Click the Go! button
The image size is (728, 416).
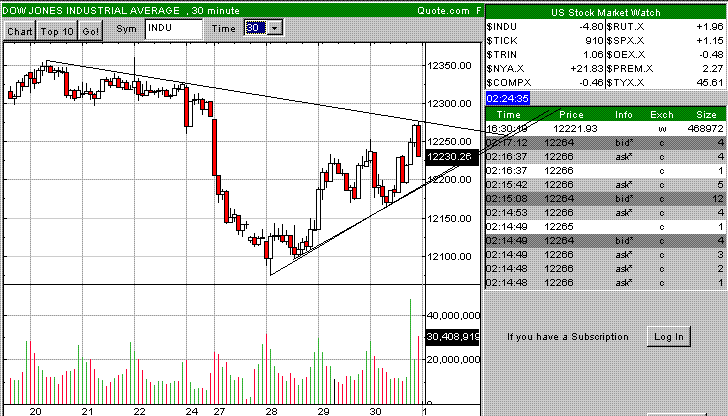[91, 31]
